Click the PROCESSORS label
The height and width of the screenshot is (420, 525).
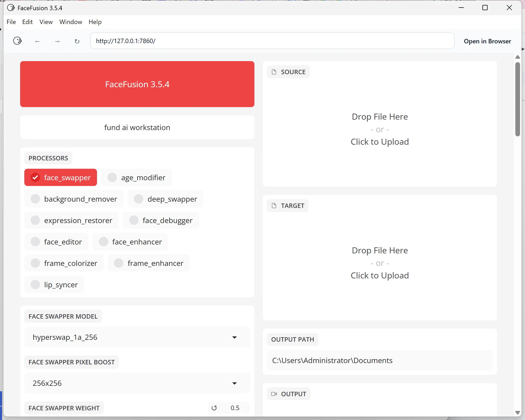pyautogui.click(x=48, y=158)
